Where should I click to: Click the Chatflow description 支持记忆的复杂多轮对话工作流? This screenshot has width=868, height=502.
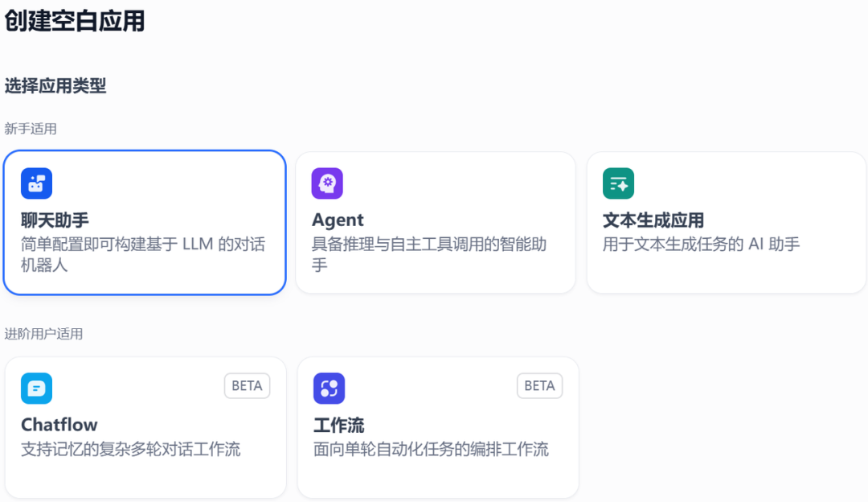(130, 449)
